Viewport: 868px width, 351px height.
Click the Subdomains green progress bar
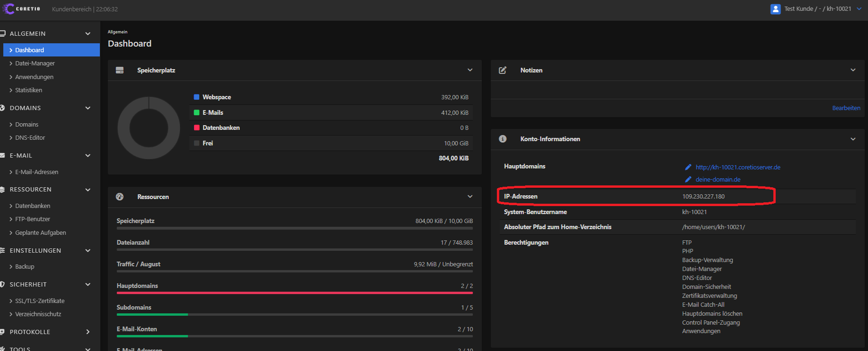152,314
